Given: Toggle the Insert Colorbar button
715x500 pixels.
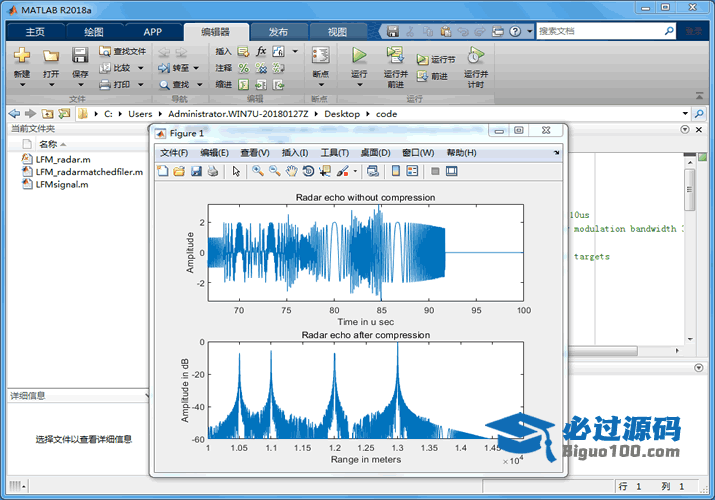Looking at the screenshot, I should [x=395, y=171].
